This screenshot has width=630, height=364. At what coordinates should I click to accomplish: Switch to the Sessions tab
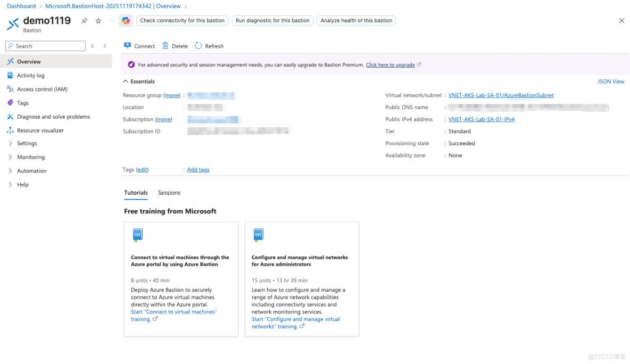pos(169,193)
